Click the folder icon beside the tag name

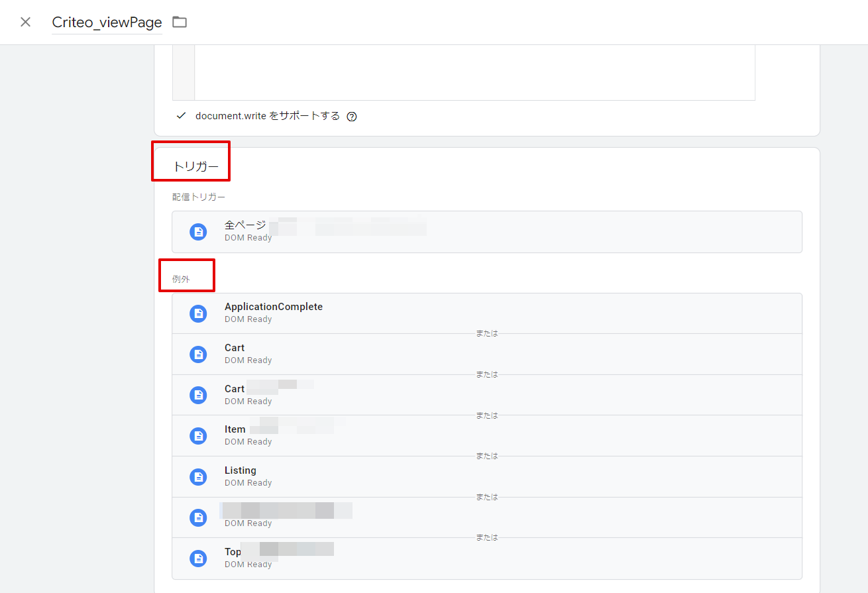180,22
